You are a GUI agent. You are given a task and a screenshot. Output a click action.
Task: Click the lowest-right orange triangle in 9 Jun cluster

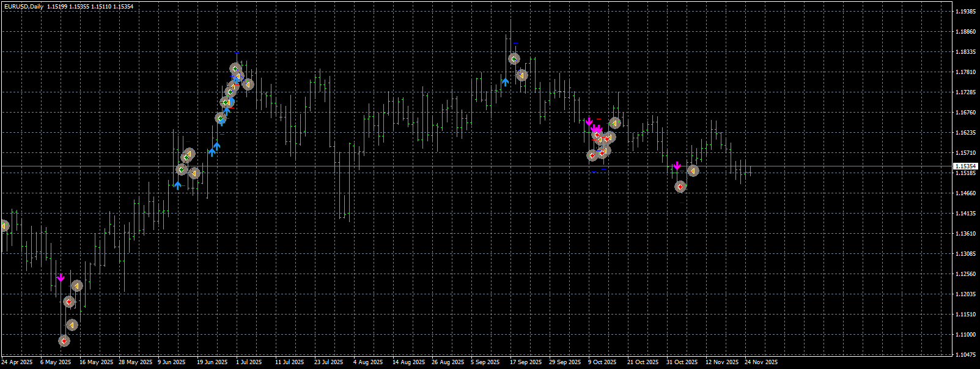(x=194, y=173)
